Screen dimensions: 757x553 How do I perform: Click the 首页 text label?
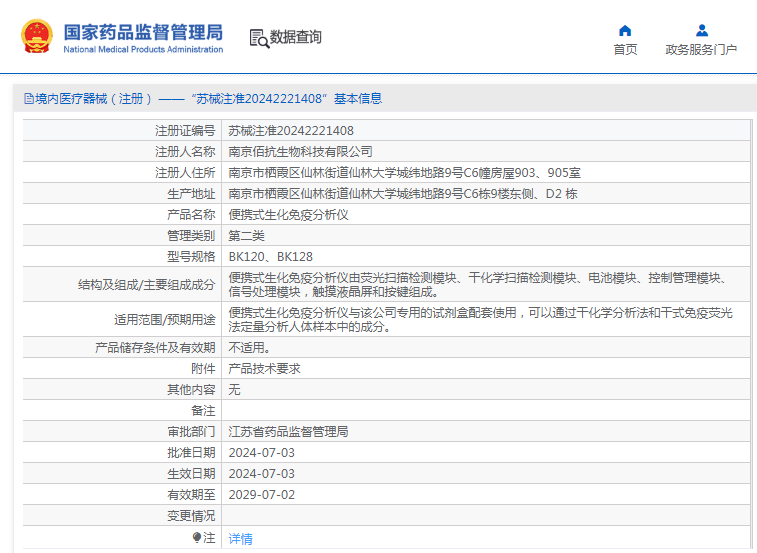(625, 50)
